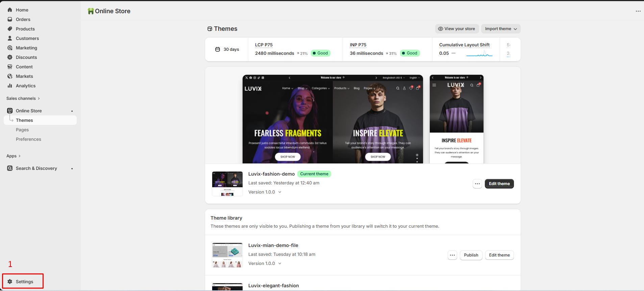Viewport: 644px width, 291px height.
Task: Click the Discounts badge icon
Action: click(x=10, y=57)
